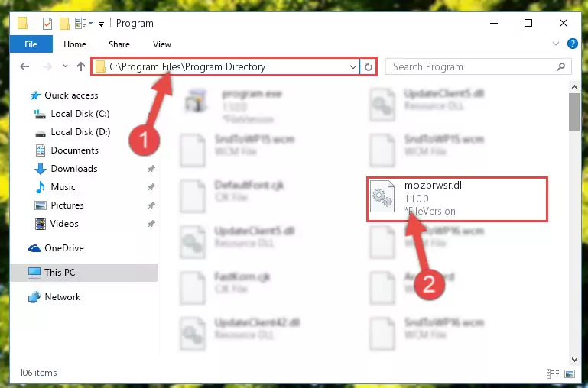This screenshot has width=588, height=388.
Task: Click the OneDrive cloud icon
Action: pyautogui.click(x=34, y=248)
